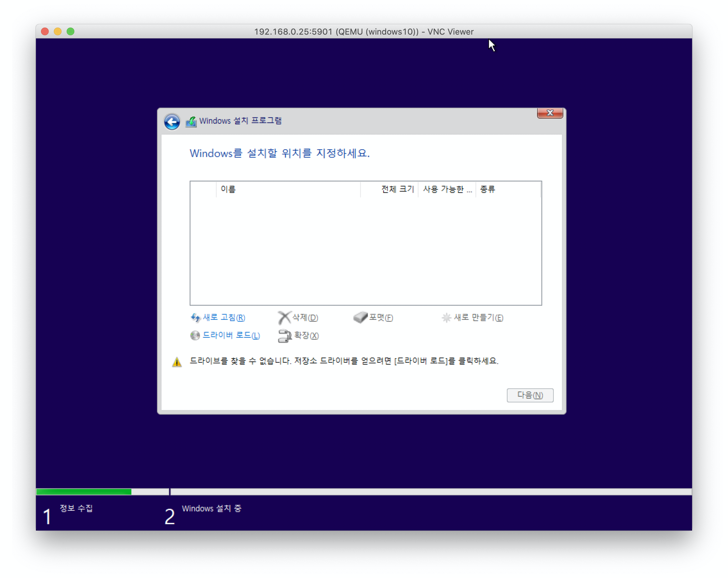This screenshot has height=578, width=728.
Task: Click the yellow warning triangle icon
Action: tap(177, 362)
